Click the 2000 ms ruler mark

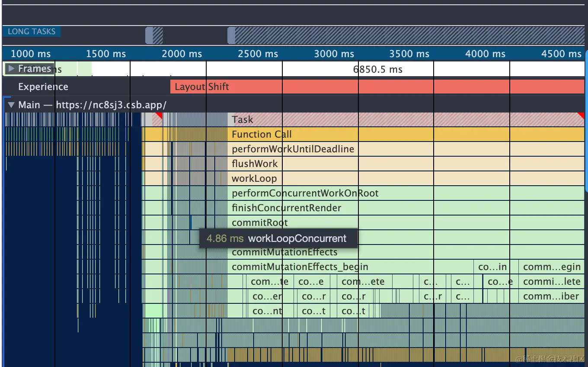(x=182, y=54)
